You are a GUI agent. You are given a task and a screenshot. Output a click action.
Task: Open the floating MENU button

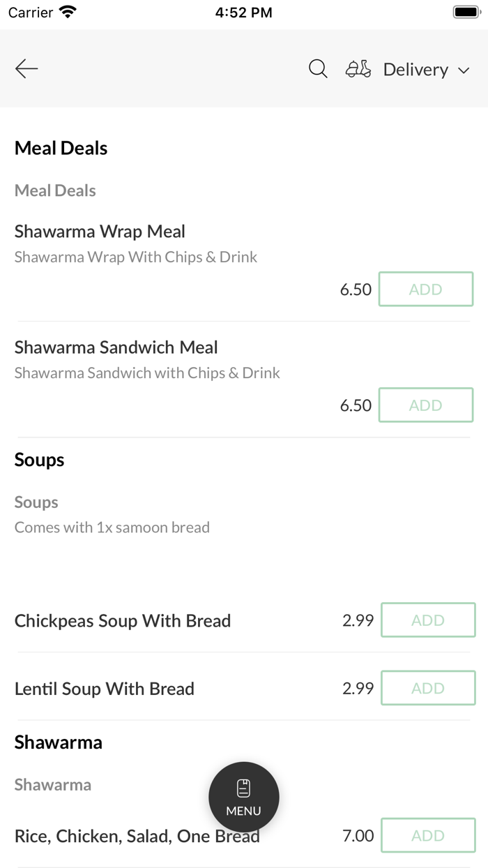(x=243, y=797)
